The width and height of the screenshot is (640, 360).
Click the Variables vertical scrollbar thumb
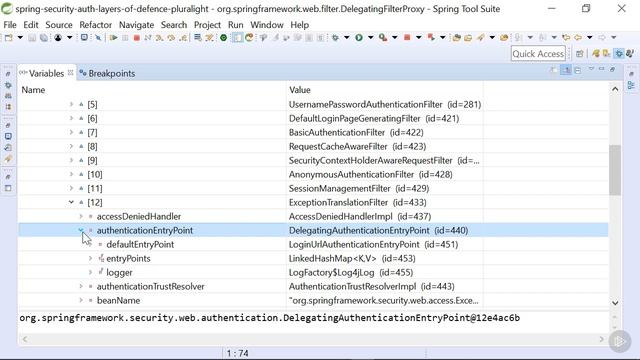pyautogui.click(x=615, y=170)
